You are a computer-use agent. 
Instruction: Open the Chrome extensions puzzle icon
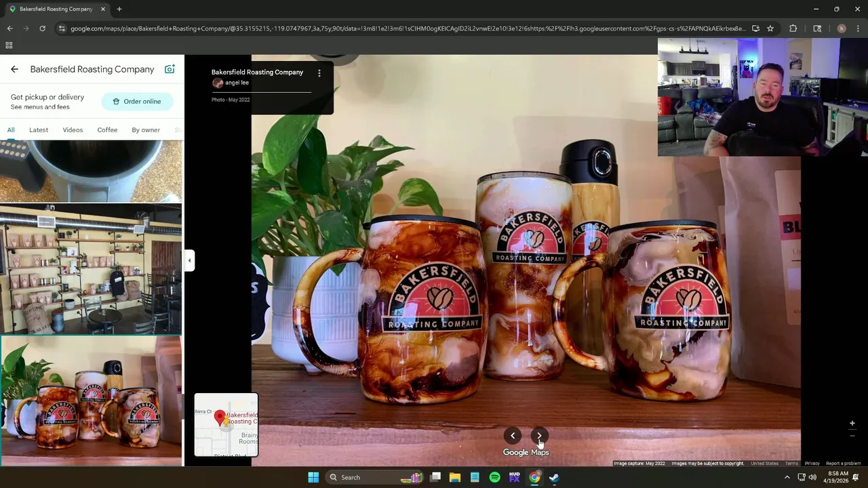793,28
